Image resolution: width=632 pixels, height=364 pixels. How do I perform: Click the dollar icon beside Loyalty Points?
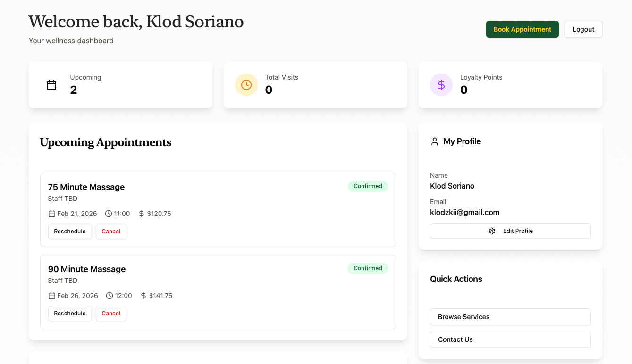[441, 85]
